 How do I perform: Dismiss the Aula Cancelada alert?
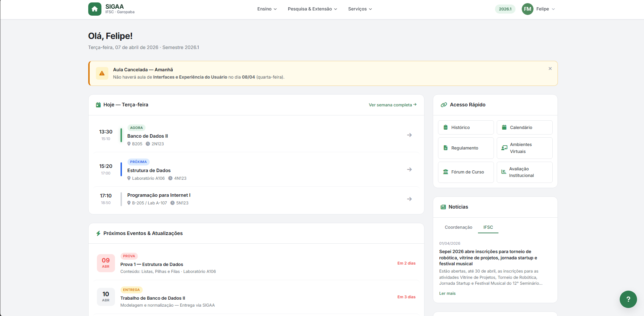(x=550, y=68)
